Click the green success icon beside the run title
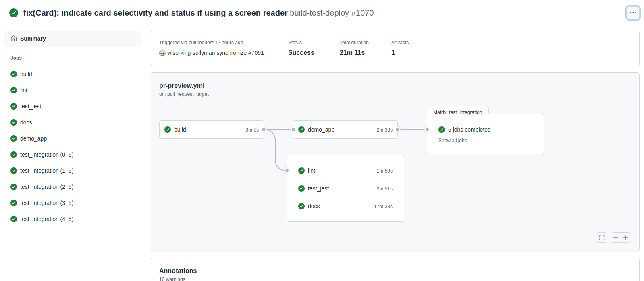Image resolution: width=644 pixels, height=281 pixels. [x=14, y=13]
